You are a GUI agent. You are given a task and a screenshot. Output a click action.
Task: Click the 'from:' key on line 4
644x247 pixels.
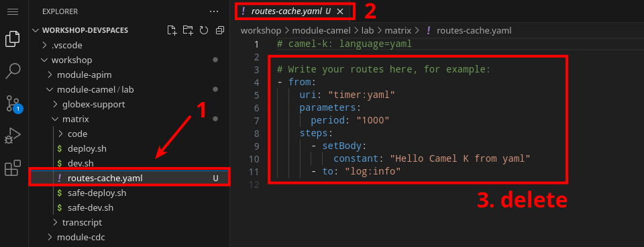[x=302, y=82]
